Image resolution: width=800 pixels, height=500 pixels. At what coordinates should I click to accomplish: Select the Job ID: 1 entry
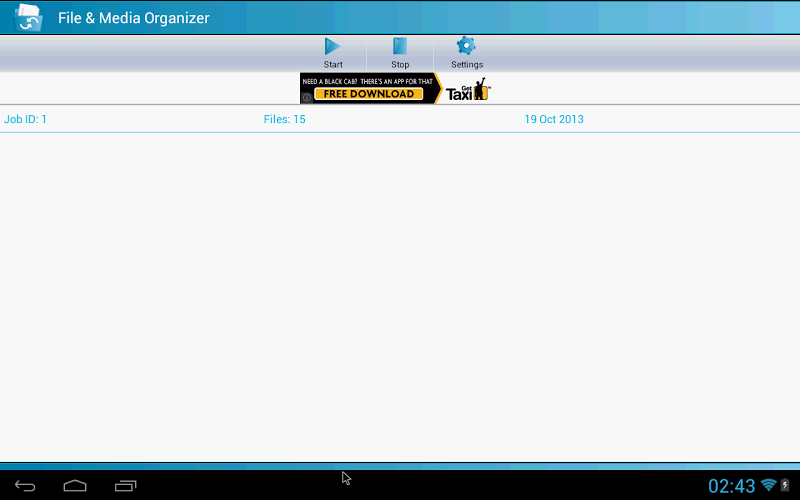(x=26, y=119)
